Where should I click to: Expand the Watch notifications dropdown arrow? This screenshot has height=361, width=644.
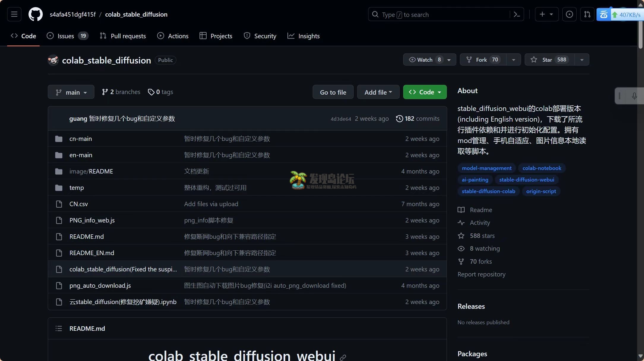449,60
